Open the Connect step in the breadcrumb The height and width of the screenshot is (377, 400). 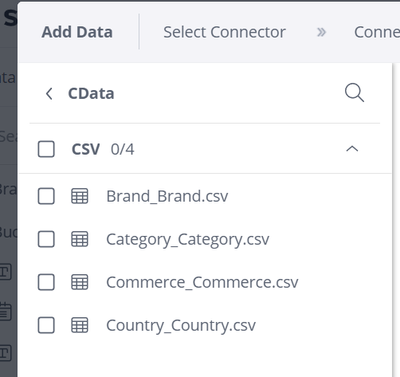tap(377, 32)
